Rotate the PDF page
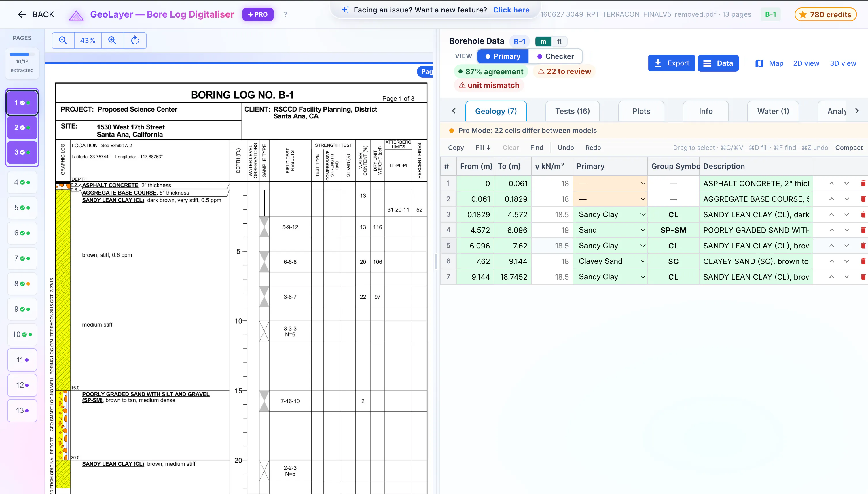The width and height of the screenshot is (868, 494). tap(135, 40)
